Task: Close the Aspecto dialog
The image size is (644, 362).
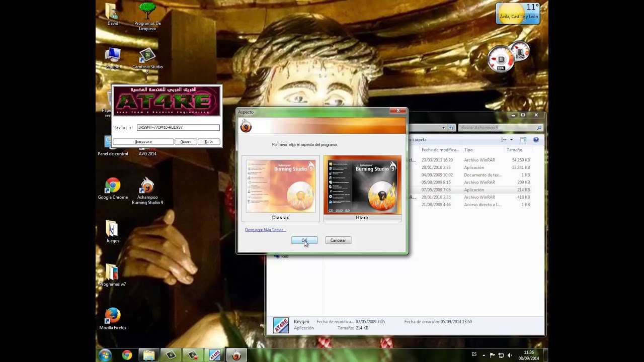Action: pos(397,111)
